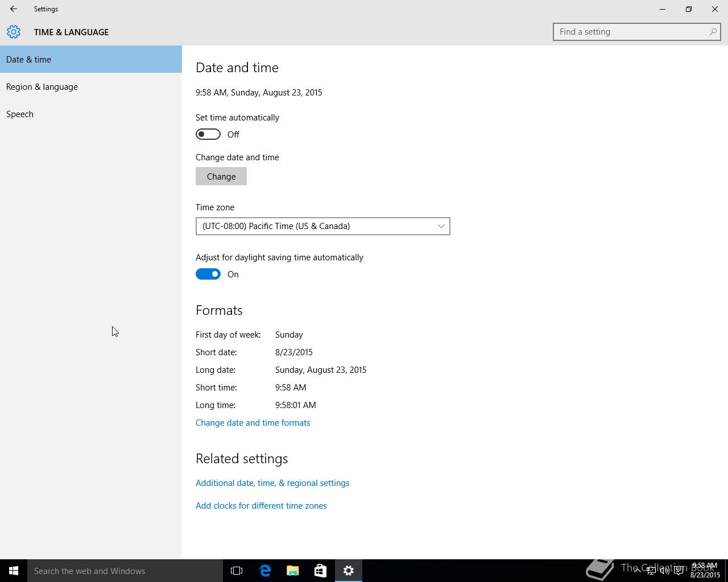Open Task View from the taskbar
Screen dimensions: 728x582
237,571
